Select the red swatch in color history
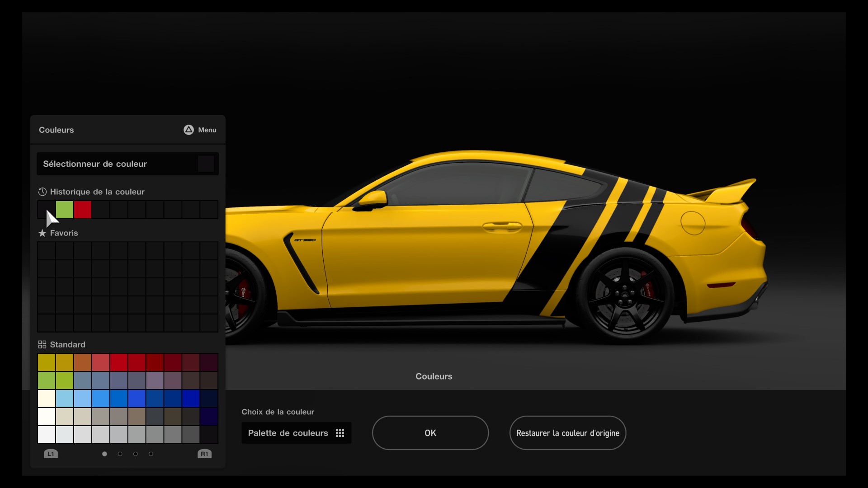The width and height of the screenshot is (868, 488). tap(83, 210)
